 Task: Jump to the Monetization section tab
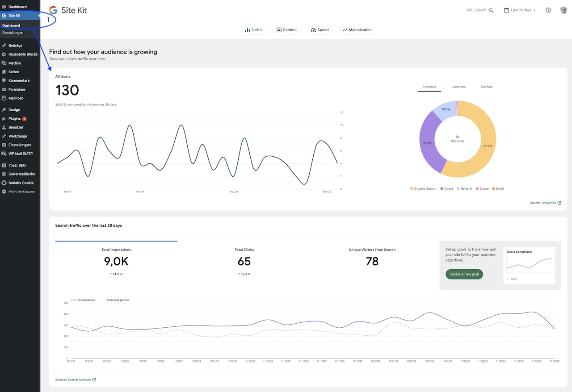357,30
